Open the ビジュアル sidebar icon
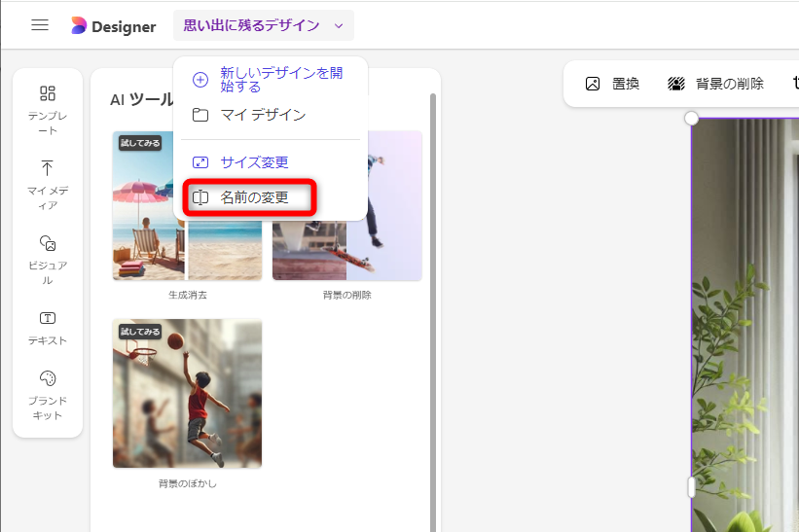 (48, 243)
